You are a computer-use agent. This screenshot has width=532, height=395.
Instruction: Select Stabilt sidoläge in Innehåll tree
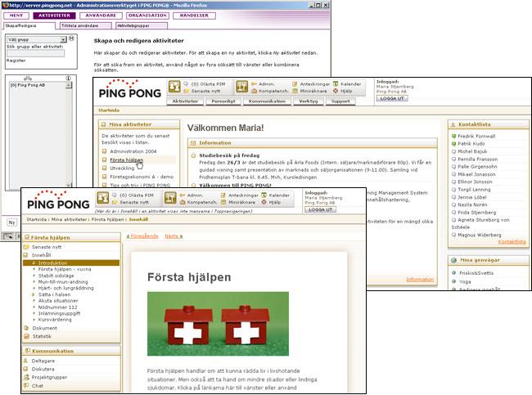56,276
